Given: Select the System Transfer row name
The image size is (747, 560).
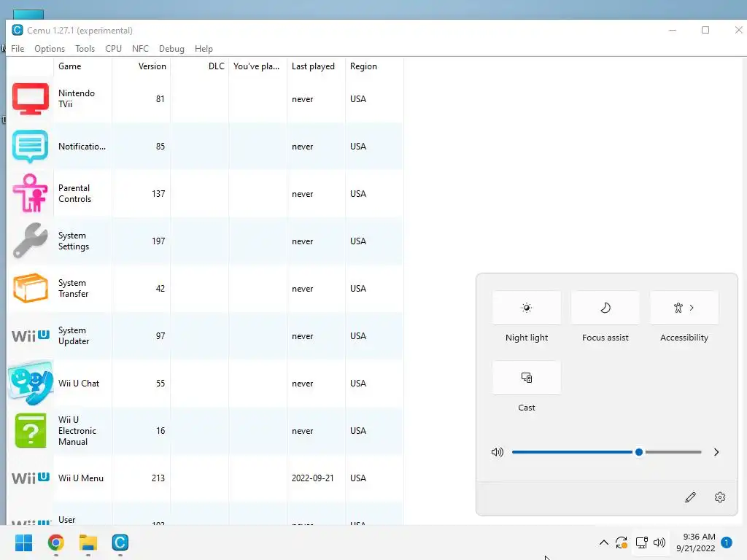Looking at the screenshot, I should click(x=74, y=288).
